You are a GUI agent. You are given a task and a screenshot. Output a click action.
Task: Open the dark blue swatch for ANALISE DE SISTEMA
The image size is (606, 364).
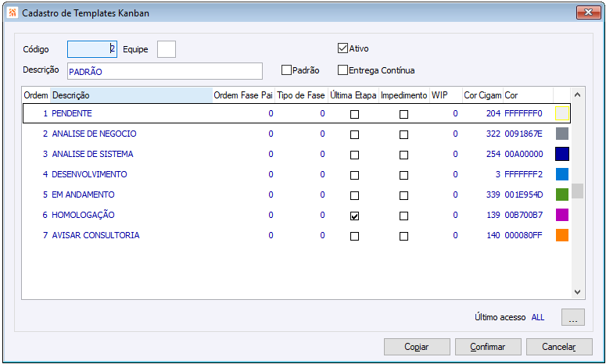[562, 154]
